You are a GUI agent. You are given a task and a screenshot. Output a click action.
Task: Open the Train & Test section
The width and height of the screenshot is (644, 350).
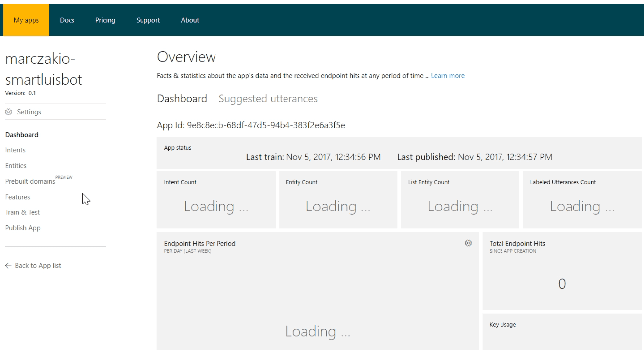click(22, 212)
